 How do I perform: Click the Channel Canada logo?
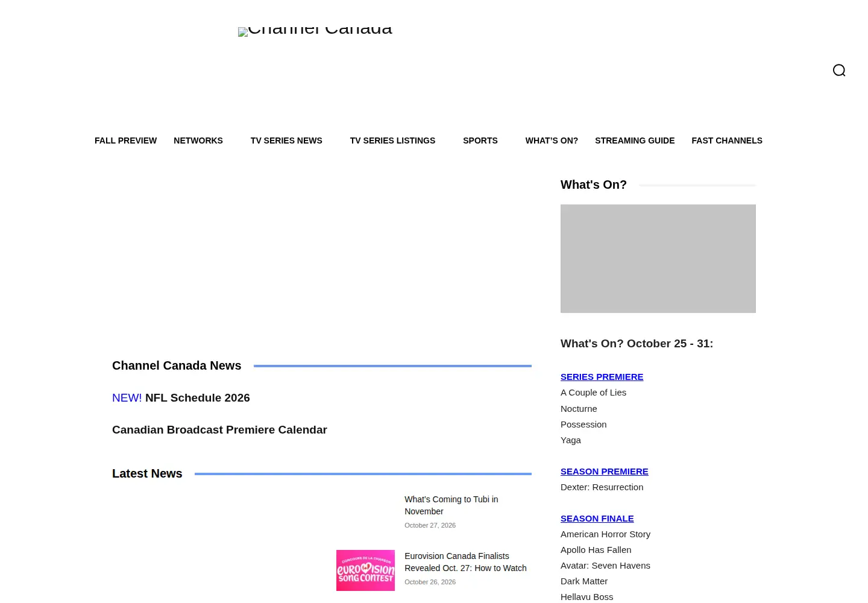tap(315, 31)
